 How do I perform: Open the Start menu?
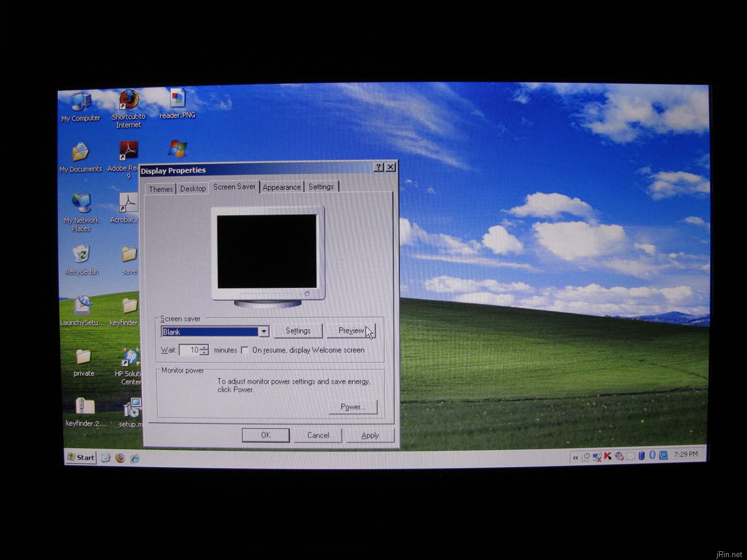tap(81, 457)
